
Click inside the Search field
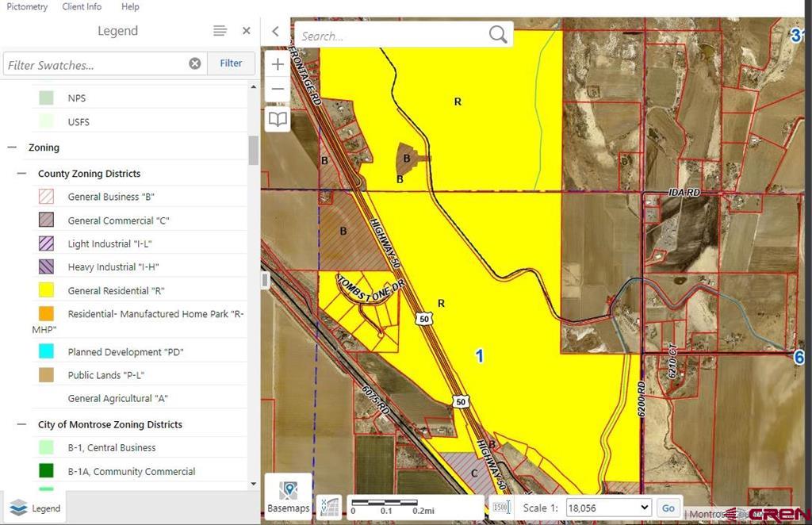(x=381, y=35)
